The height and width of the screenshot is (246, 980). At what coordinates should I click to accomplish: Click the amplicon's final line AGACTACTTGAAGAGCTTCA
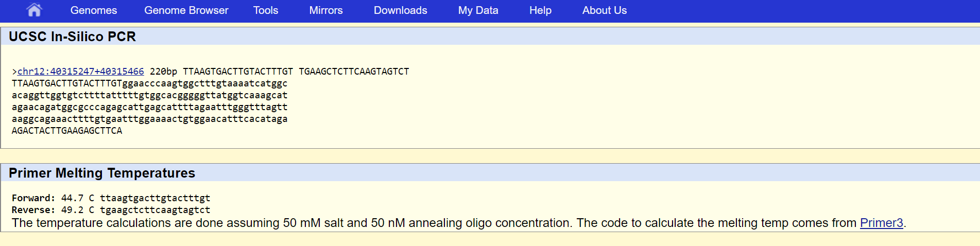67,131
